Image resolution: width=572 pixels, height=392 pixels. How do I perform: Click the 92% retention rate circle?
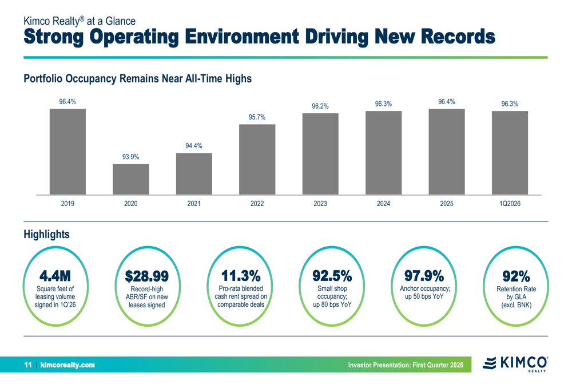516,286
